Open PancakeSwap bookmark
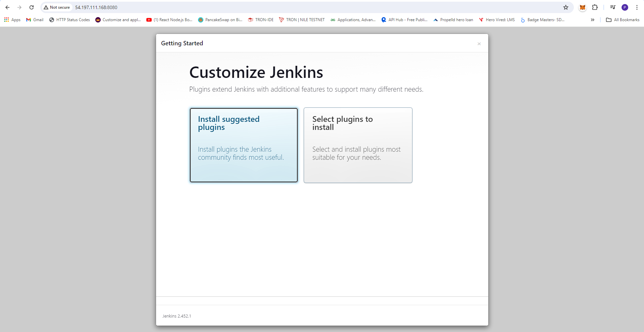Image resolution: width=644 pixels, height=332 pixels. [x=220, y=20]
